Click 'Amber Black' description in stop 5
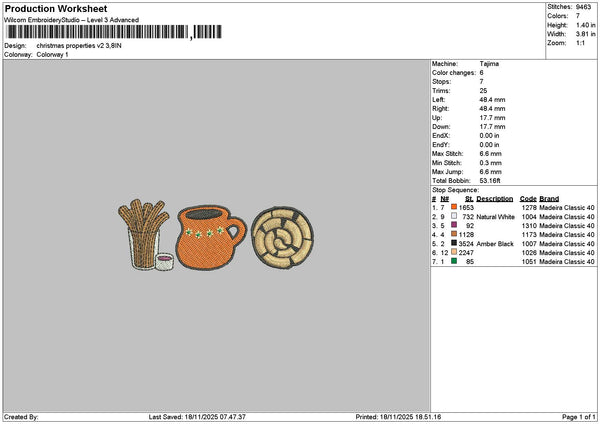Viewport: 600px width, 424px height. pyautogui.click(x=495, y=244)
